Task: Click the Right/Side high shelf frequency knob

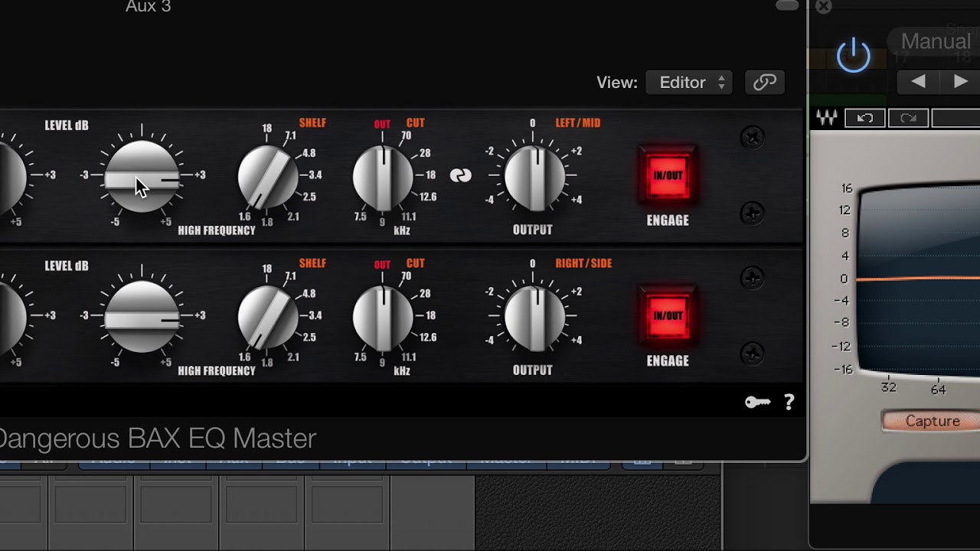Action: [268, 316]
